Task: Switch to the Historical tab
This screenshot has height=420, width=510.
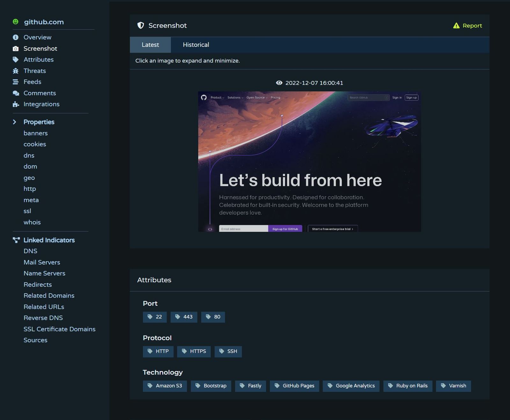Action: 195,45
